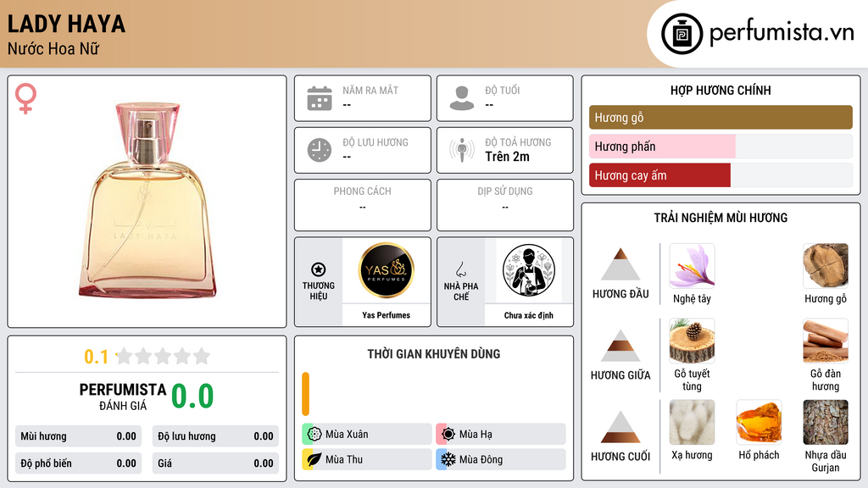Click the star badge icon above Thương hiệu

pyautogui.click(x=319, y=269)
